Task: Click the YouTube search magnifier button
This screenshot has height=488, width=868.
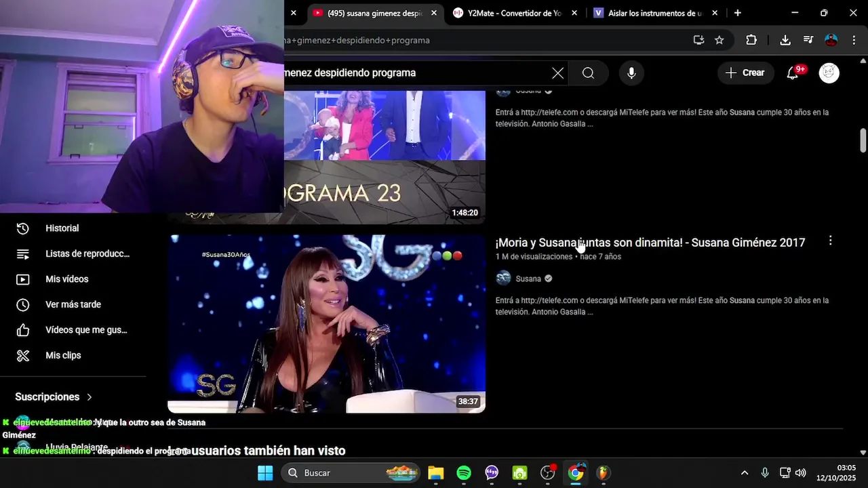Action: [x=588, y=73]
